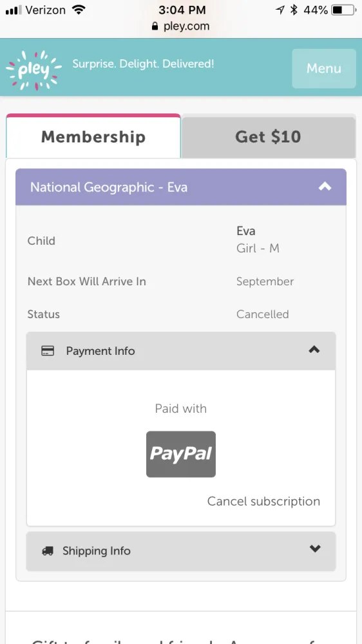
Task: Tap the Bluetooth icon in status bar
Action: pos(293,10)
